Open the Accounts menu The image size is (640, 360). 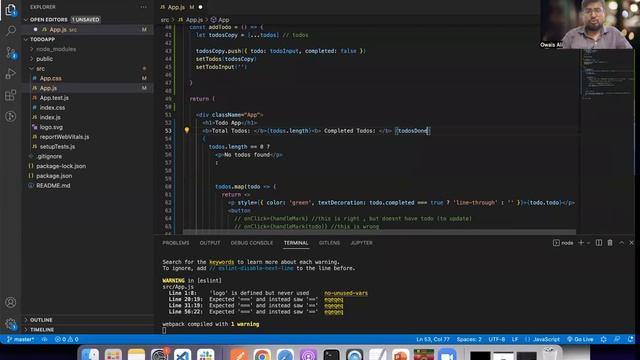click(11, 302)
